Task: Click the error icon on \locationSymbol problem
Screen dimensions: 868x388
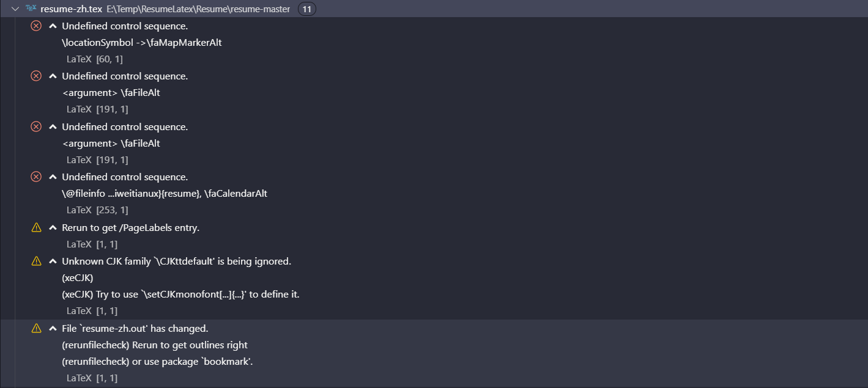Action: [35, 26]
